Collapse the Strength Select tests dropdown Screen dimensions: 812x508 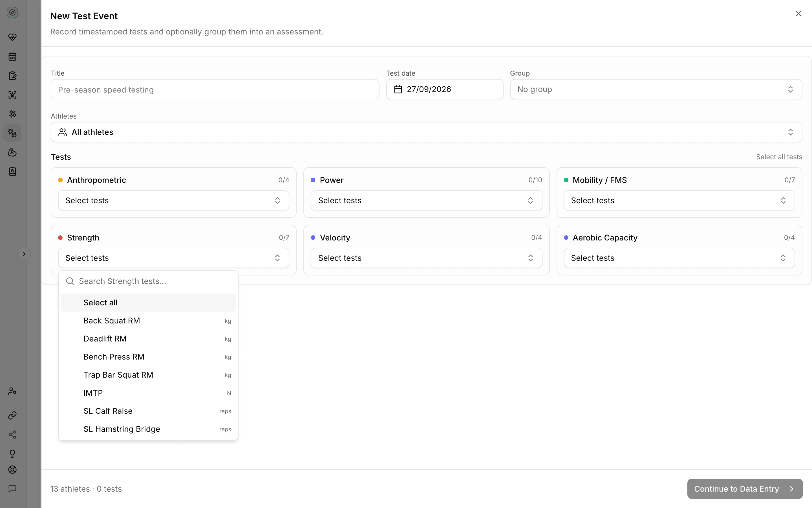[173, 258]
